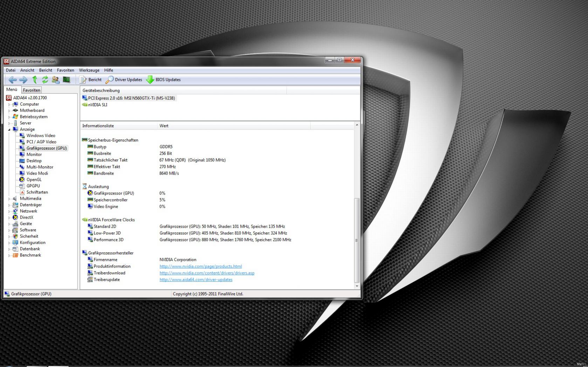Go up one level with green arrow
The image size is (588, 367).
tap(35, 80)
